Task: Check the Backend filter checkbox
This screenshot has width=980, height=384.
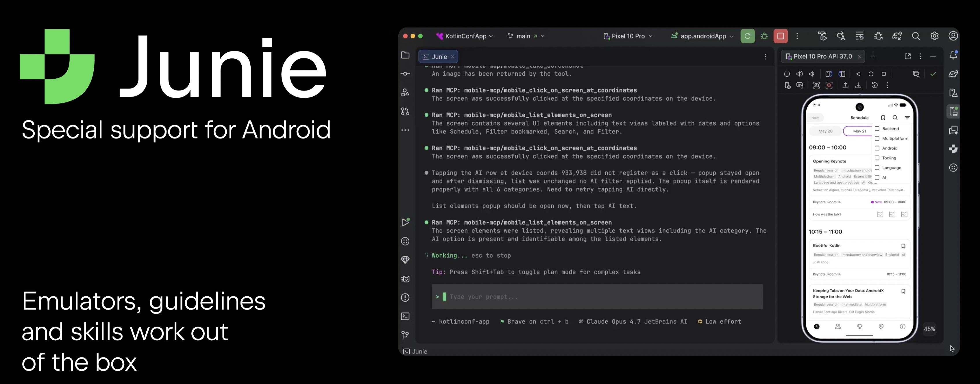Action: point(877,129)
